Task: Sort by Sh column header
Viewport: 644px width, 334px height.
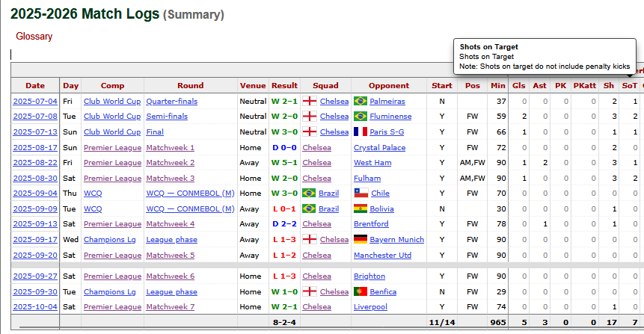Action: (609, 85)
